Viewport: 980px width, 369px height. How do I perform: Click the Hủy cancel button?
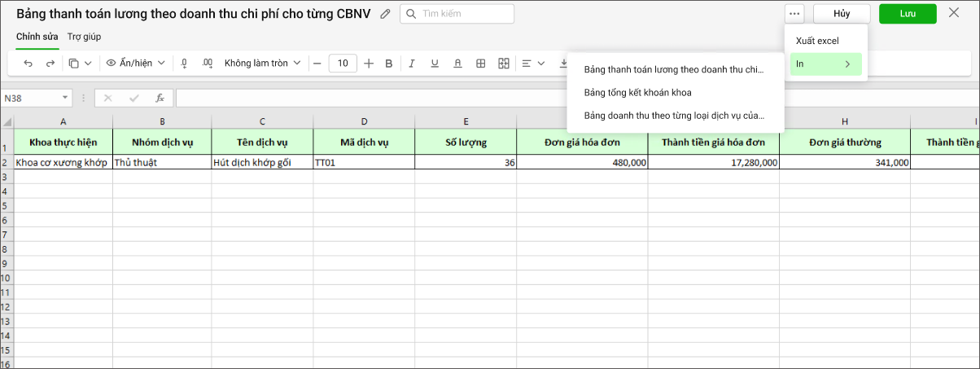tap(842, 14)
